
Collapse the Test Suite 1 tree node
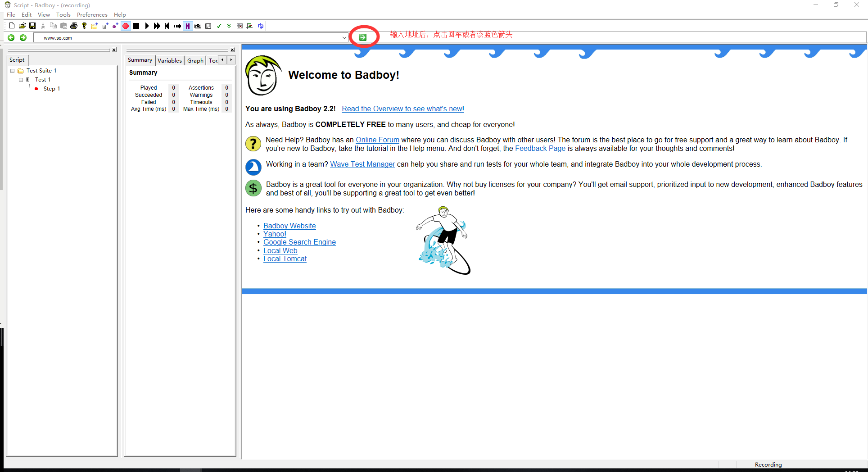[x=13, y=71]
